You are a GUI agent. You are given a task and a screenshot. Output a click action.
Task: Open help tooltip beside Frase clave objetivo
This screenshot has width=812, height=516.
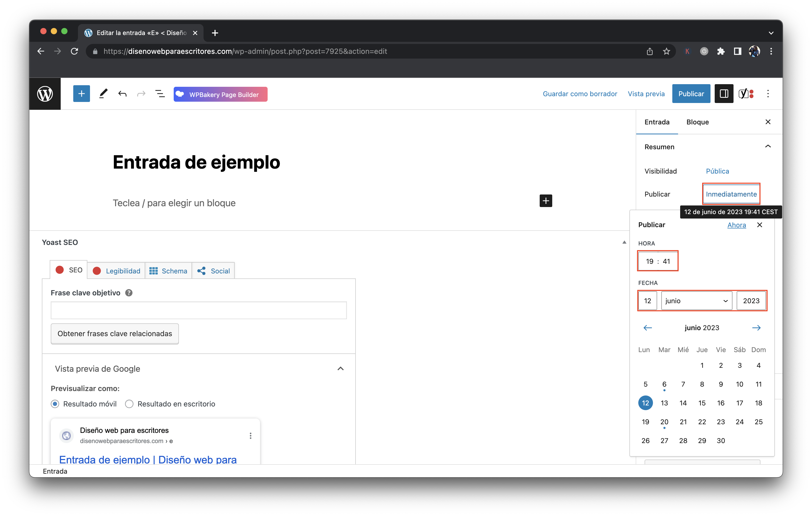[x=128, y=293]
